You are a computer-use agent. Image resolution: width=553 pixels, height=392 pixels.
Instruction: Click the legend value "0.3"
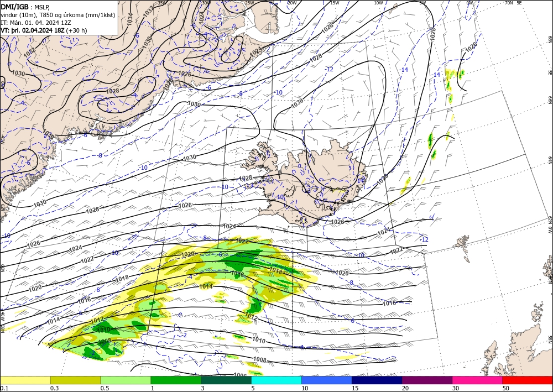click(x=54, y=388)
